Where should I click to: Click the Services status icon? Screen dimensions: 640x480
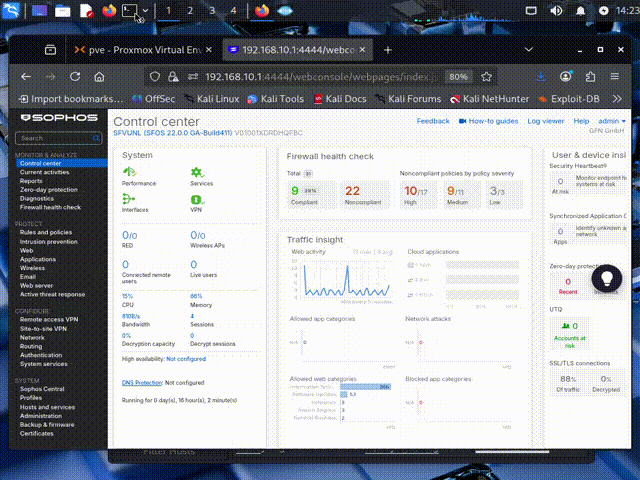click(x=197, y=173)
